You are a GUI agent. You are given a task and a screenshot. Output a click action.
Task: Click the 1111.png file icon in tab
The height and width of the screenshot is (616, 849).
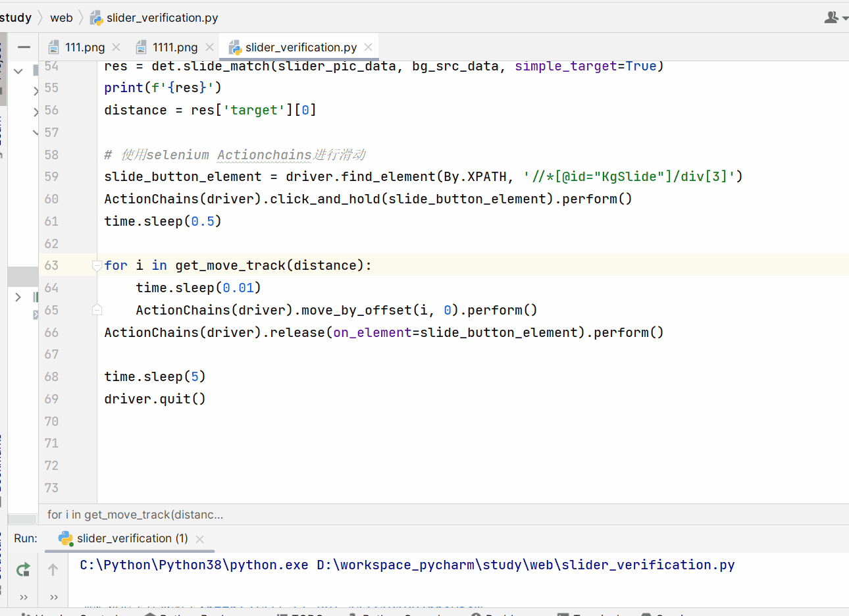pos(141,47)
